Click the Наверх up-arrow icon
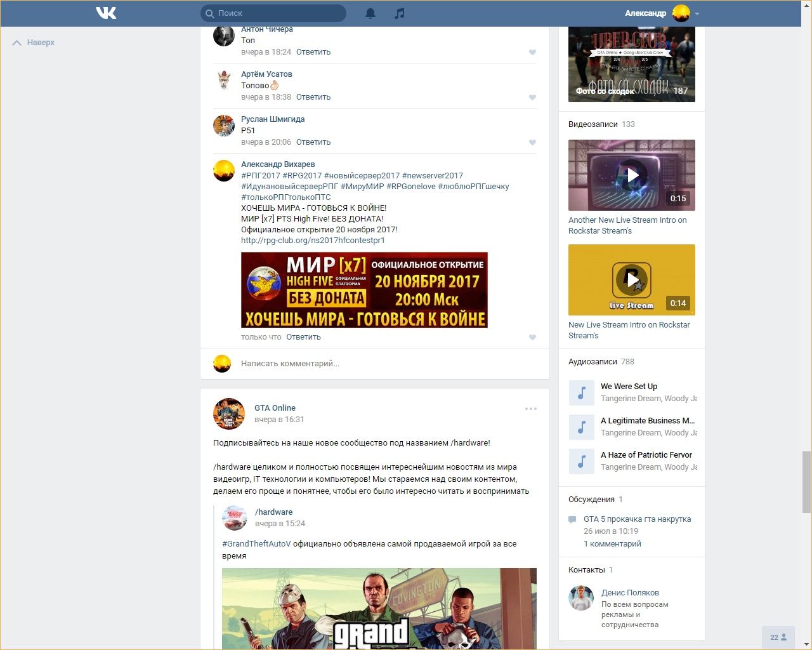This screenshot has height=650, width=812. 17,43
